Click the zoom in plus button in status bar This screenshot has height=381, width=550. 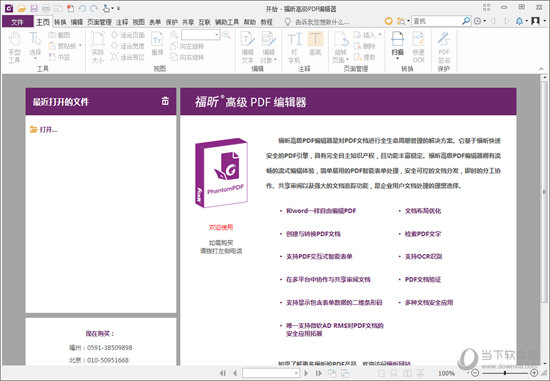point(534,373)
